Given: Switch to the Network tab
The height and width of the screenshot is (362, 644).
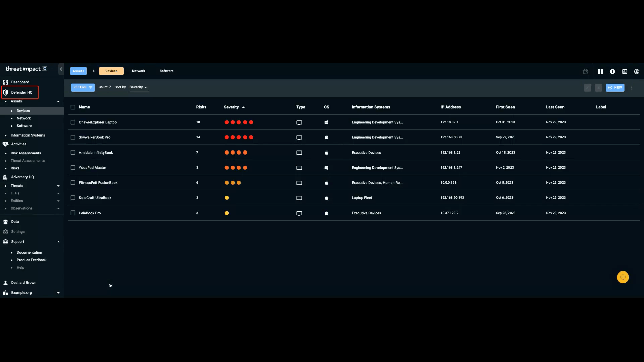Looking at the screenshot, I should pyautogui.click(x=139, y=71).
